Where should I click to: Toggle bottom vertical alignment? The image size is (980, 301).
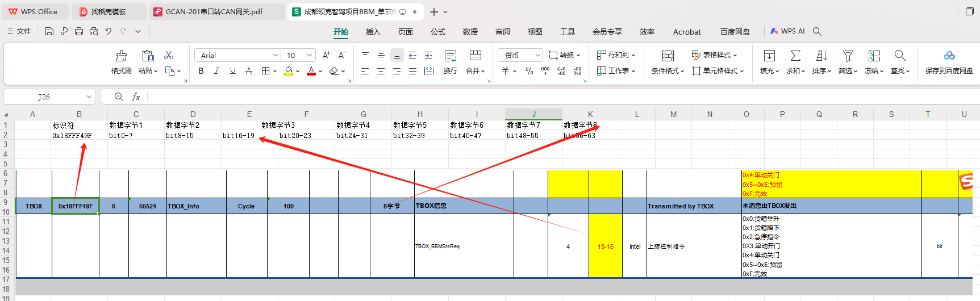pyautogui.click(x=397, y=55)
